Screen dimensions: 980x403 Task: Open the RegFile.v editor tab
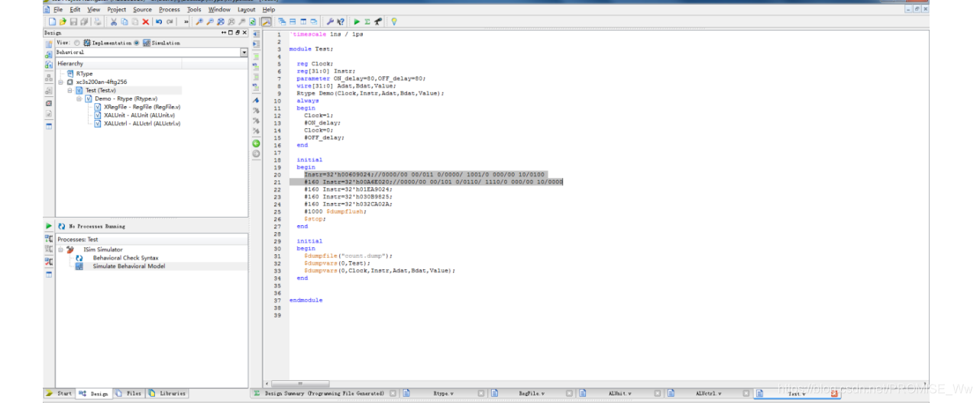tap(531, 393)
